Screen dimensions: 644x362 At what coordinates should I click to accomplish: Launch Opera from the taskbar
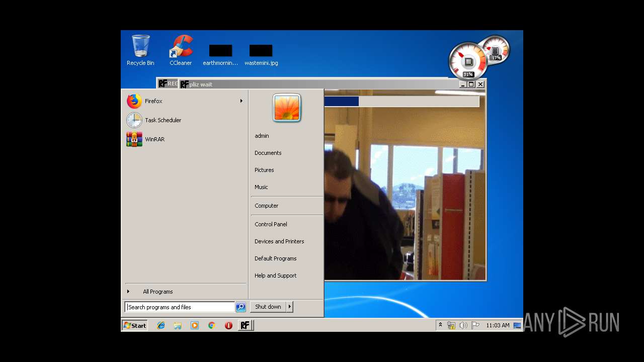(228, 325)
